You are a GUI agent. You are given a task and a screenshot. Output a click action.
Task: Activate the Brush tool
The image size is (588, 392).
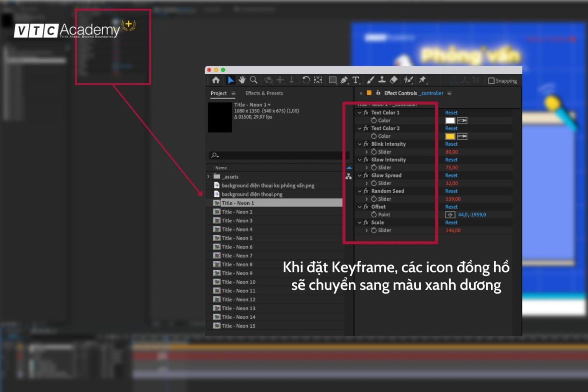pyautogui.click(x=369, y=80)
